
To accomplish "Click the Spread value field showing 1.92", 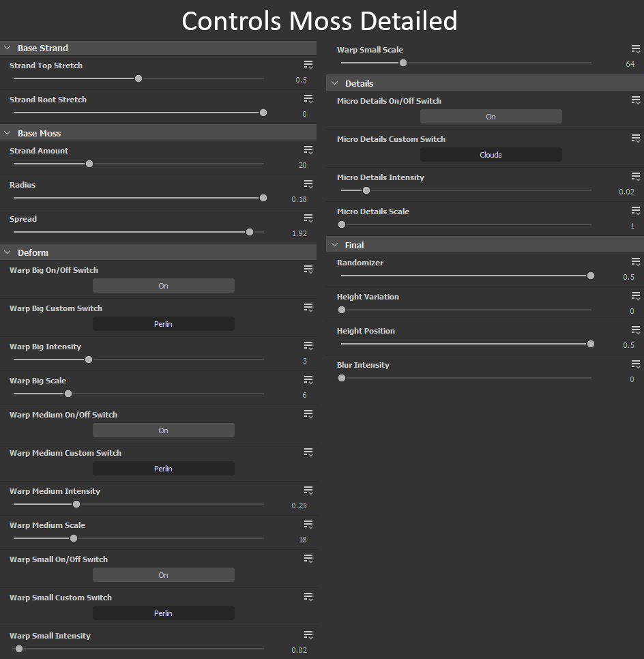I will point(299,233).
